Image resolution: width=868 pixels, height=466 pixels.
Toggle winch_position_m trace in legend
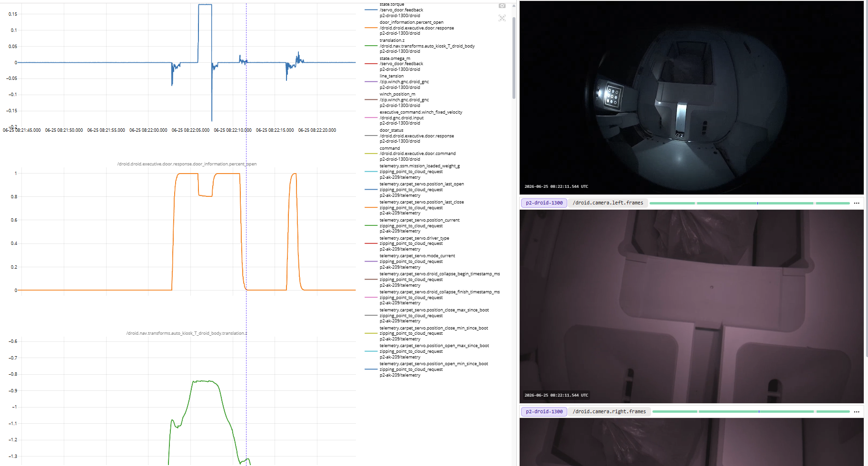click(397, 100)
